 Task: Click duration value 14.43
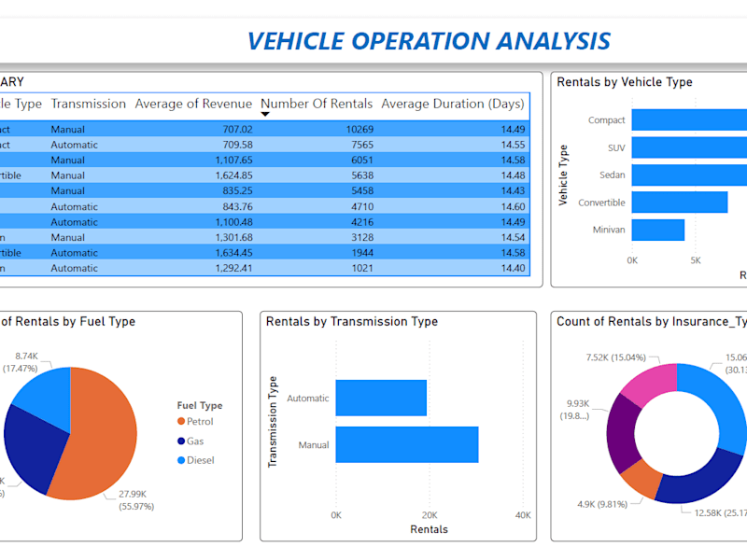pyautogui.click(x=513, y=190)
